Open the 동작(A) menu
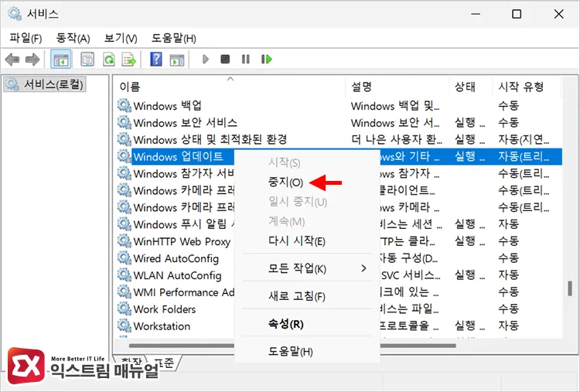The width and height of the screenshot is (580, 392). pyautogui.click(x=73, y=38)
